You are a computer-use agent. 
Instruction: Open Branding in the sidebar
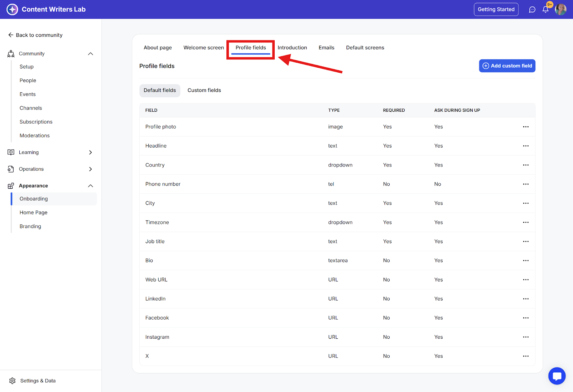coord(30,227)
